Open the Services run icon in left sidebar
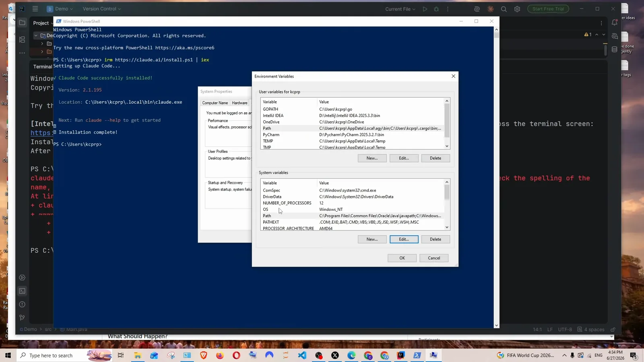This screenshot has height=362, width=644. coord(22,278)
